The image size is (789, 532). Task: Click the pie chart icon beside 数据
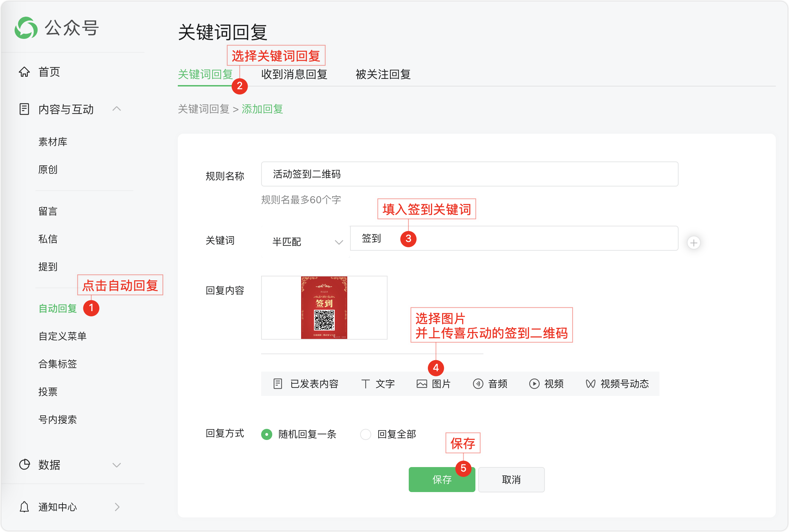point(24,464)
